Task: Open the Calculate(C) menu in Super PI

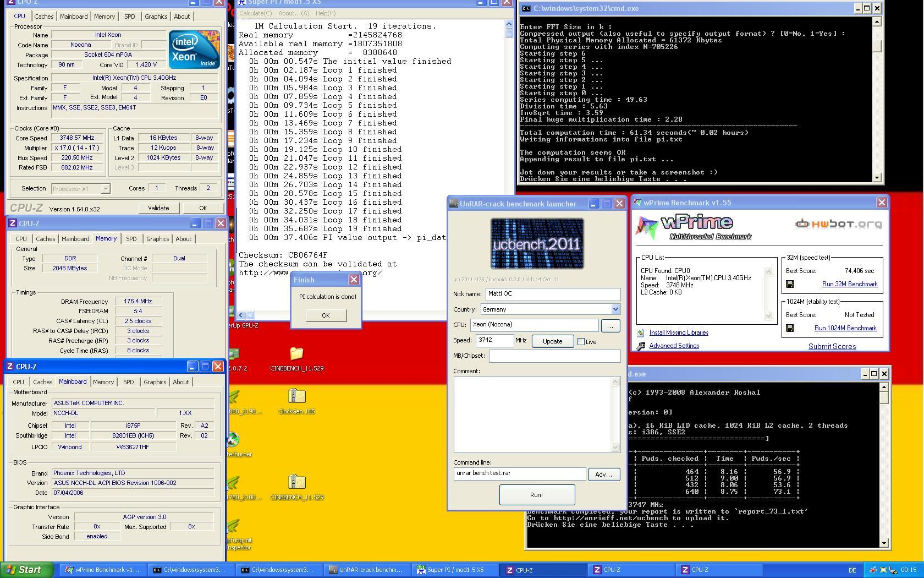Action: tap(255, 13)
